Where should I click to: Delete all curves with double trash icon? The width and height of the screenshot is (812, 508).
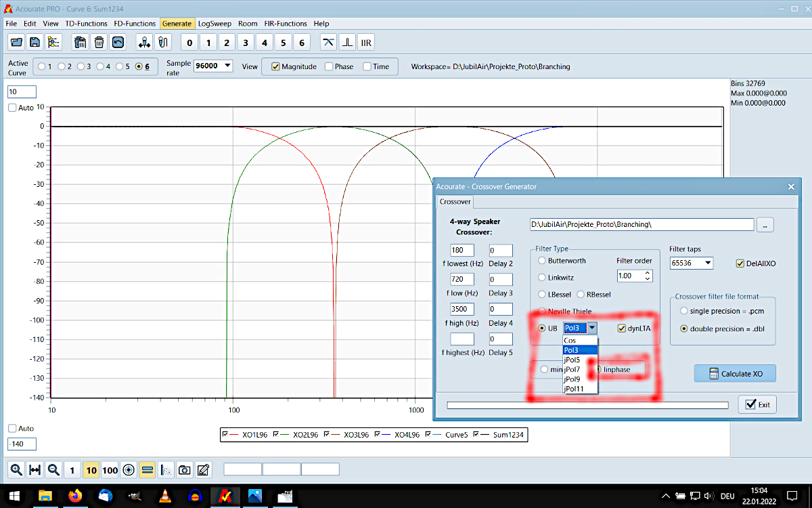click(80, 42)
